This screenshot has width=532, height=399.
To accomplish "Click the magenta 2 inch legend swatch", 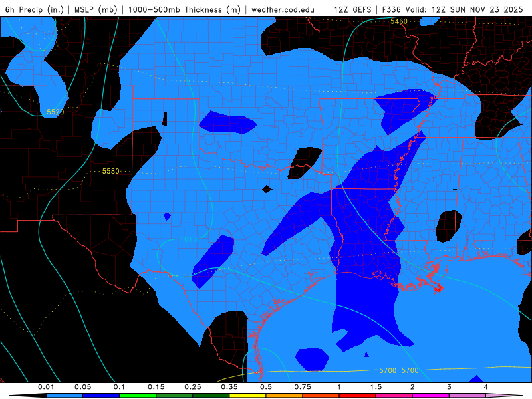I will pyautogui.click(x=431, y=396).
